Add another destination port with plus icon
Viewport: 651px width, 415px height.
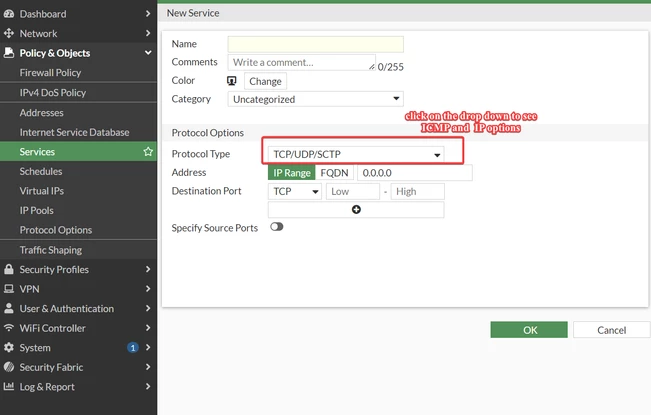coord(356,210)
